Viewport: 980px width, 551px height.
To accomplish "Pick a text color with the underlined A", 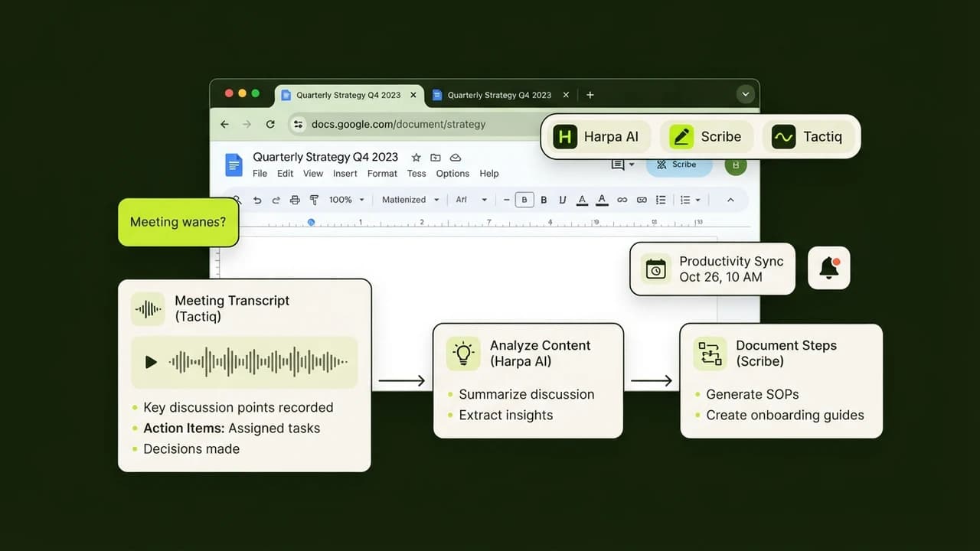I will [x=582, y=200].
